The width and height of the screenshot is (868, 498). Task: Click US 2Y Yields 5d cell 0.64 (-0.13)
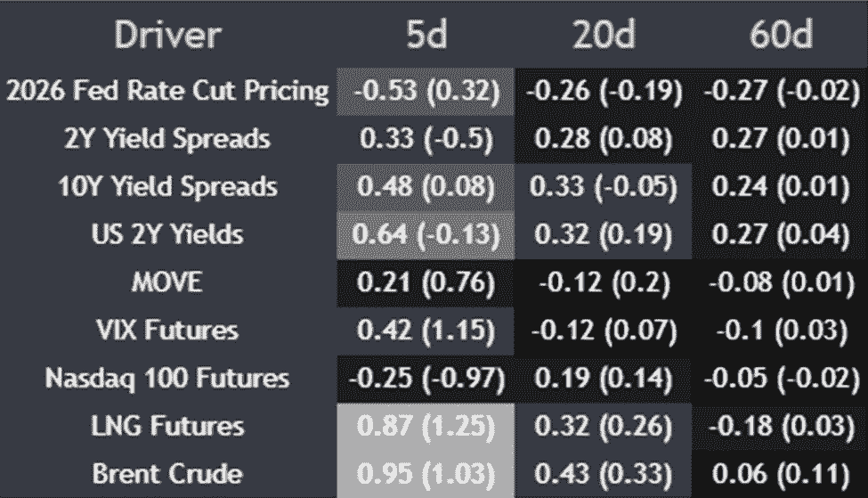pos(426,235)
